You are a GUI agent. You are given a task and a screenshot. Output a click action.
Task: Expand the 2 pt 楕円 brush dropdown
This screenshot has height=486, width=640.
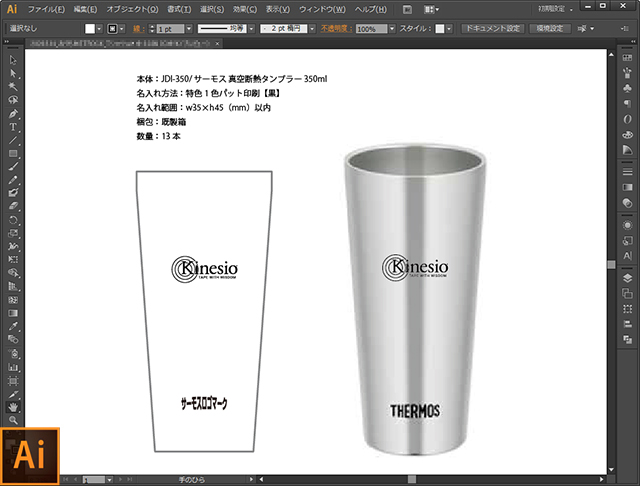point(312,29)
